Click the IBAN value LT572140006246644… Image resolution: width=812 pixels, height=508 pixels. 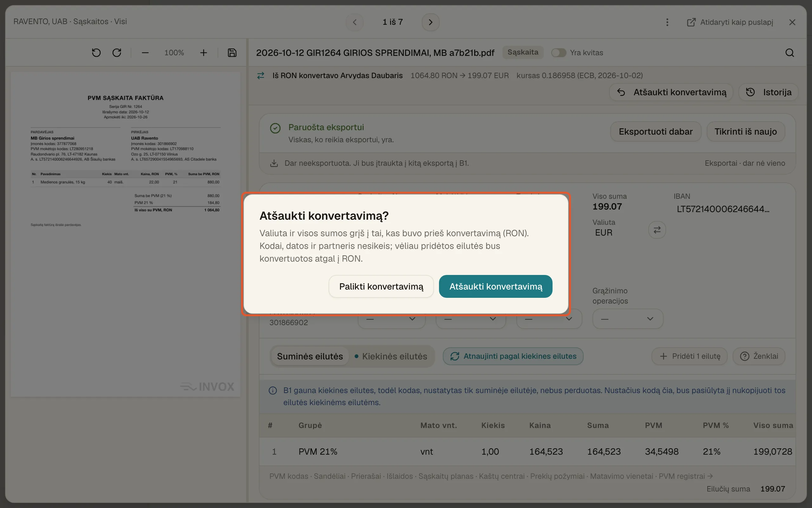723,209
